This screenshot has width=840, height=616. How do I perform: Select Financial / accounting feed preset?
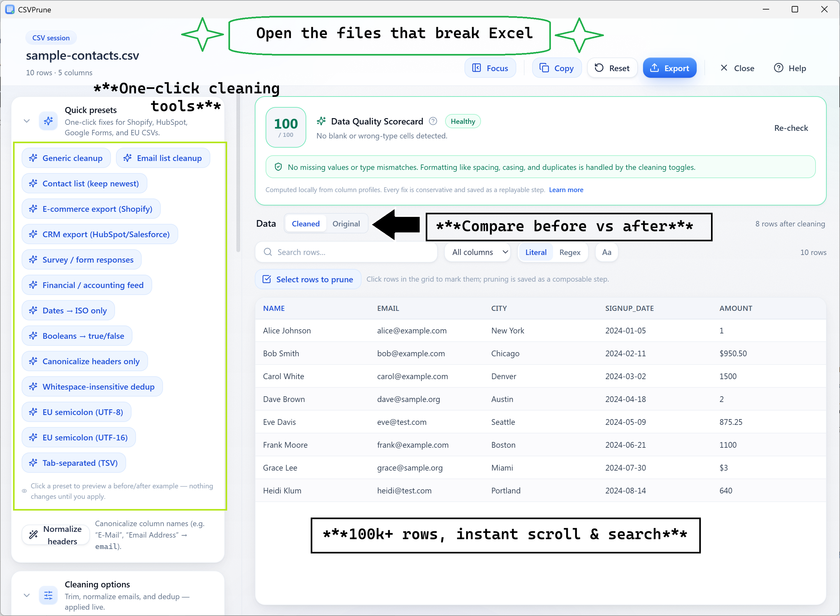click(x=86, y=285)
